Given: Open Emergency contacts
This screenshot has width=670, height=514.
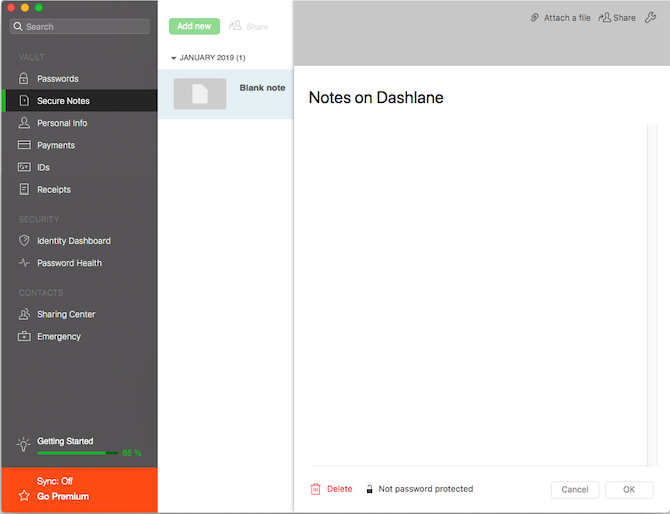Looking at the screenshot, I should click(80, 337).
